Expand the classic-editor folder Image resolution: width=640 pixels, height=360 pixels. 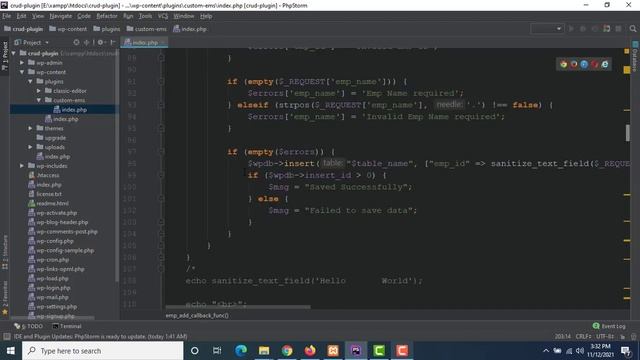coord(38,91)
